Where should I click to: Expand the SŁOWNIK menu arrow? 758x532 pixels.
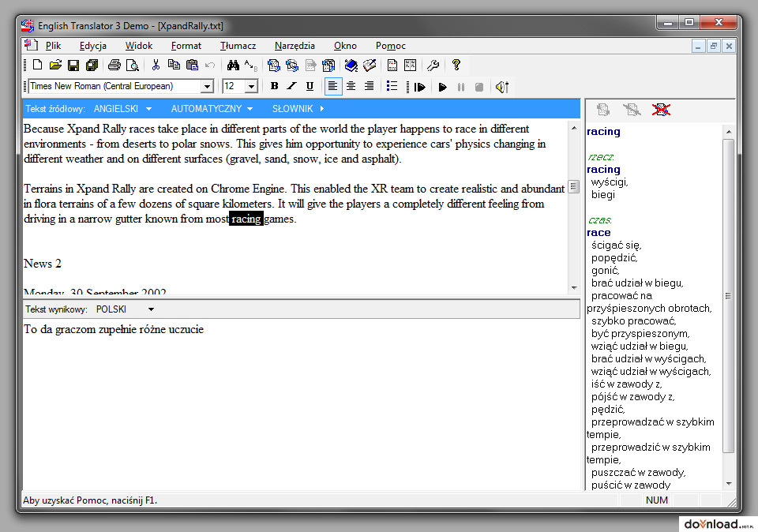click(322, 109)
